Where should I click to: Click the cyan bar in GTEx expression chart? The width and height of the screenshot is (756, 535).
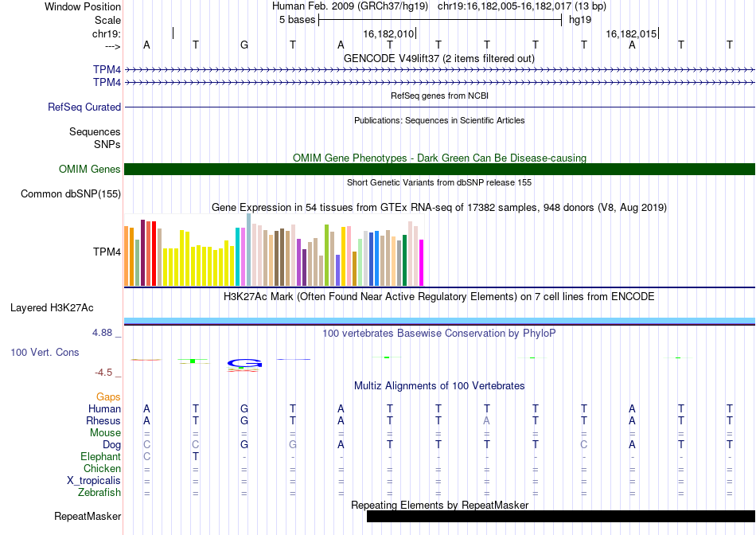click(238, 256)
